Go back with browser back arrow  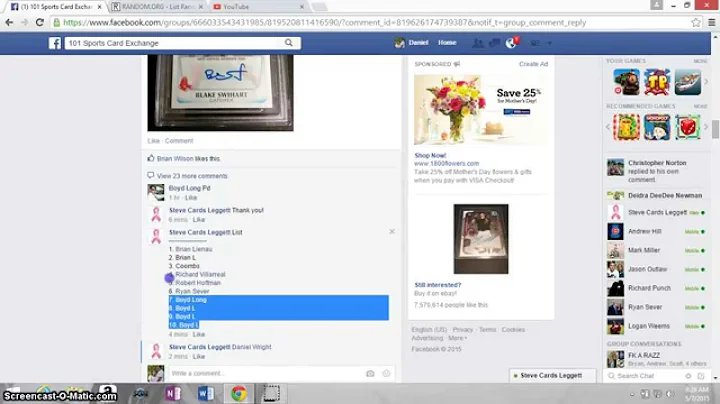(9, 22)
